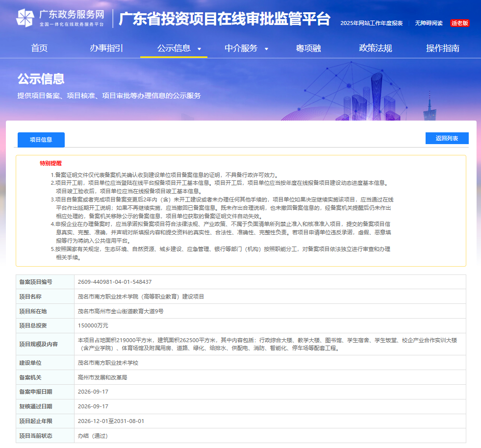This screenshot has height=448, width=481.
Task: Click the 返回列表 button
Action: tap(447, 138)
